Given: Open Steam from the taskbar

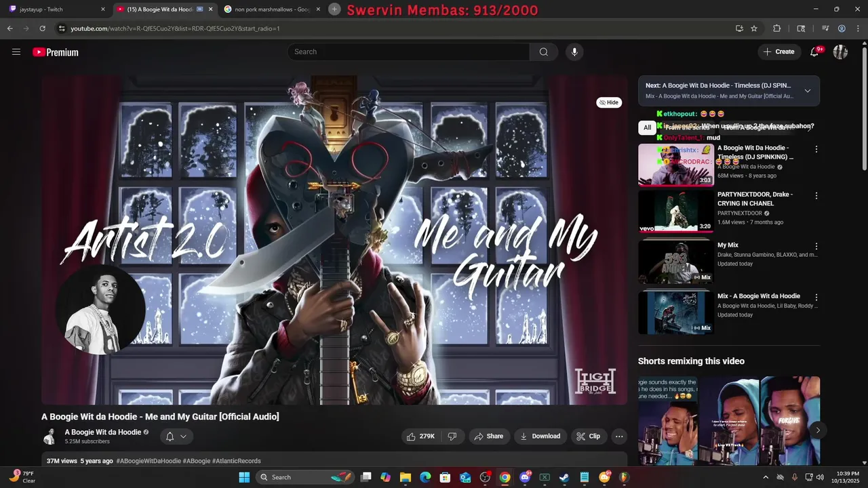Looking at the screenshot, I should click(564, 477).
